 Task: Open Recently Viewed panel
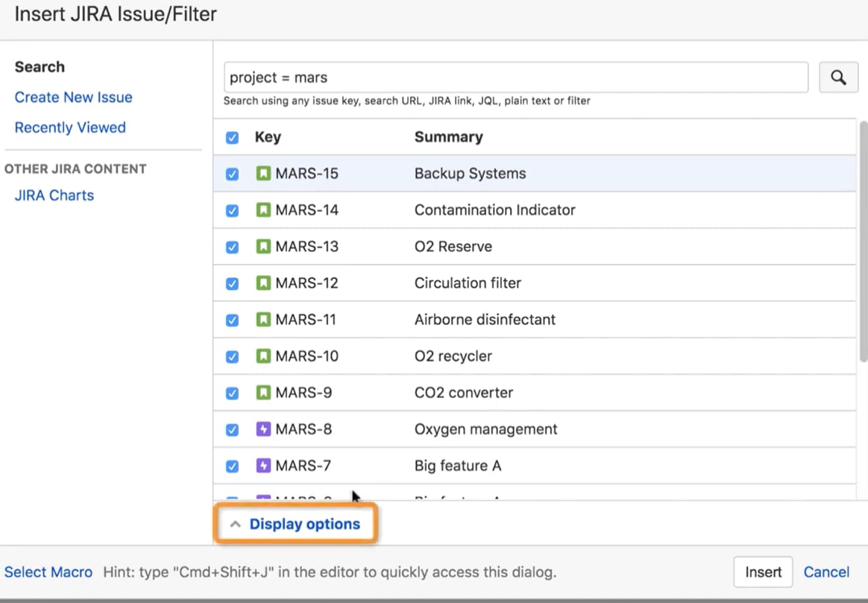(70, 127)
